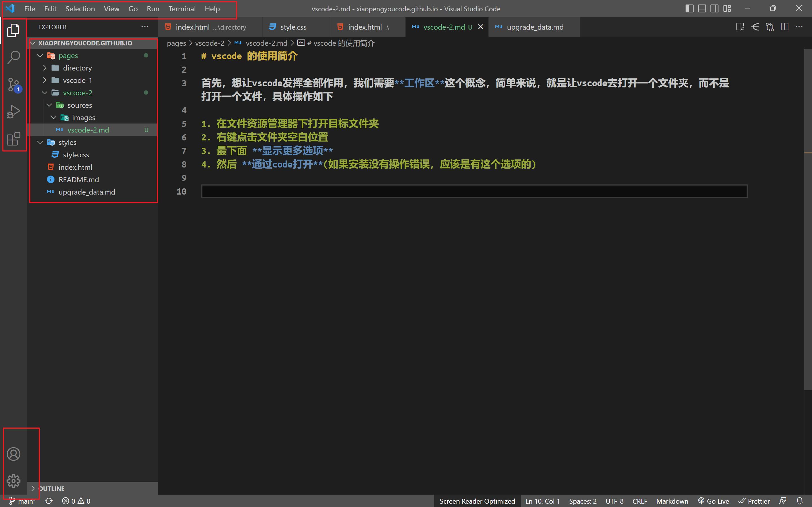Open the Explorer view in activity bar
The height and width of the screenshot is (507, 812).
pos(14,30)
